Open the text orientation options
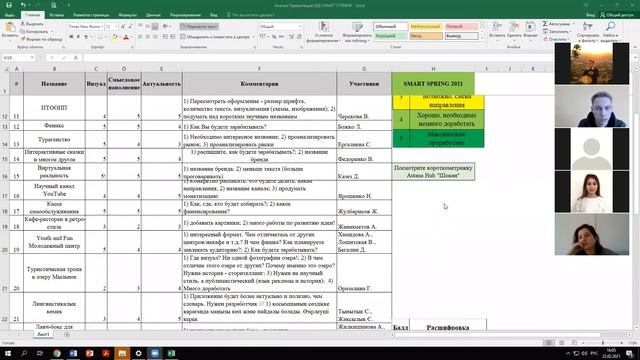 click(166, 27)
